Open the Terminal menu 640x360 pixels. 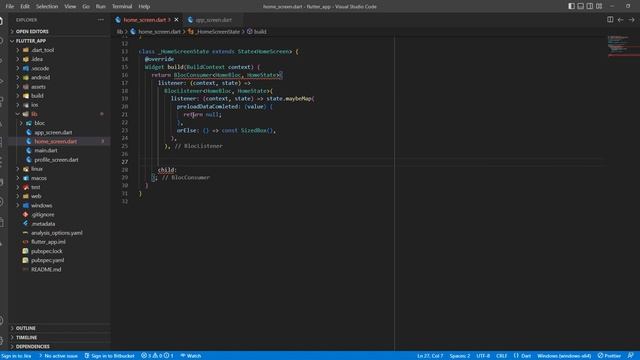point(122,7)
